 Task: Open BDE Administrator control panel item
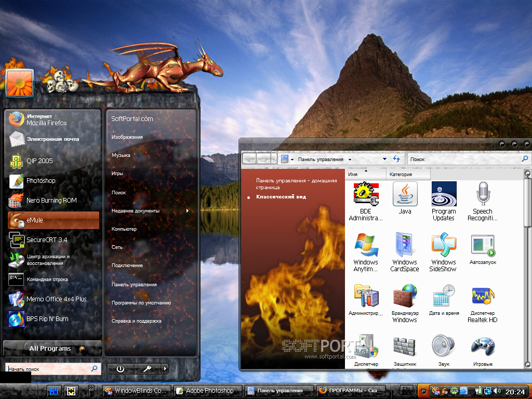tap(365, 202)
